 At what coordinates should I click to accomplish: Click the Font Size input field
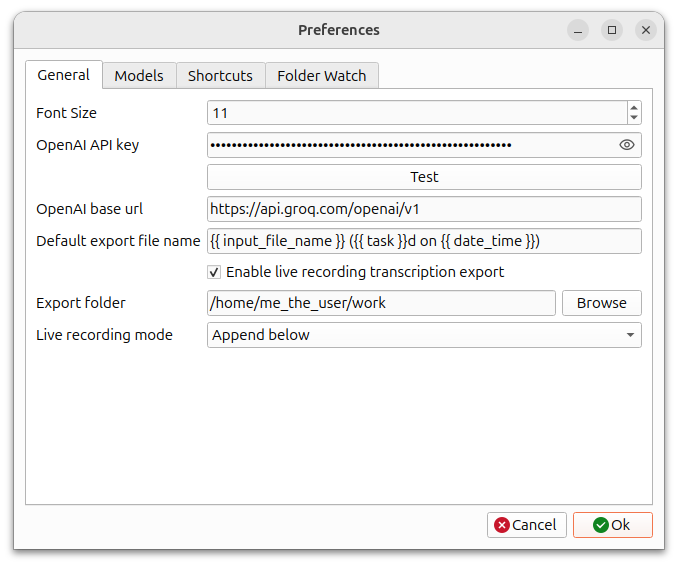[x=416, y=113]
